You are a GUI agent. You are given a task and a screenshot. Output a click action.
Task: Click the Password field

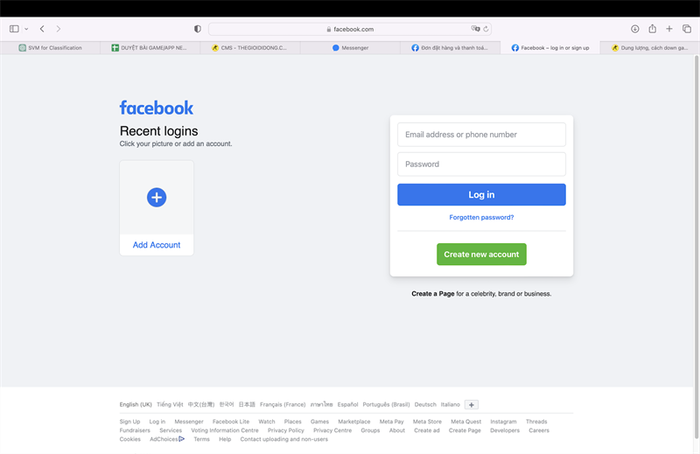[481, 164]
